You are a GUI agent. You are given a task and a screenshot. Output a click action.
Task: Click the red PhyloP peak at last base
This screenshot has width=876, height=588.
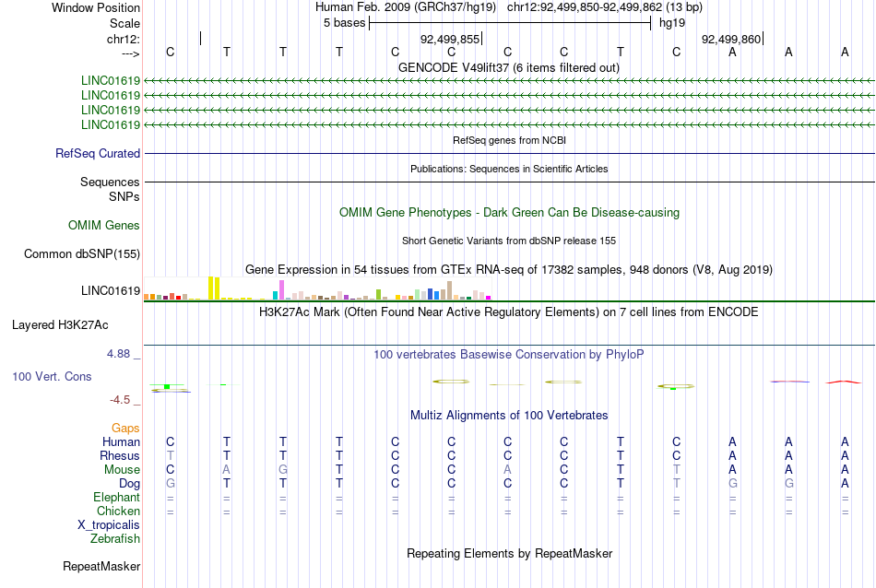tap(844, 382)
